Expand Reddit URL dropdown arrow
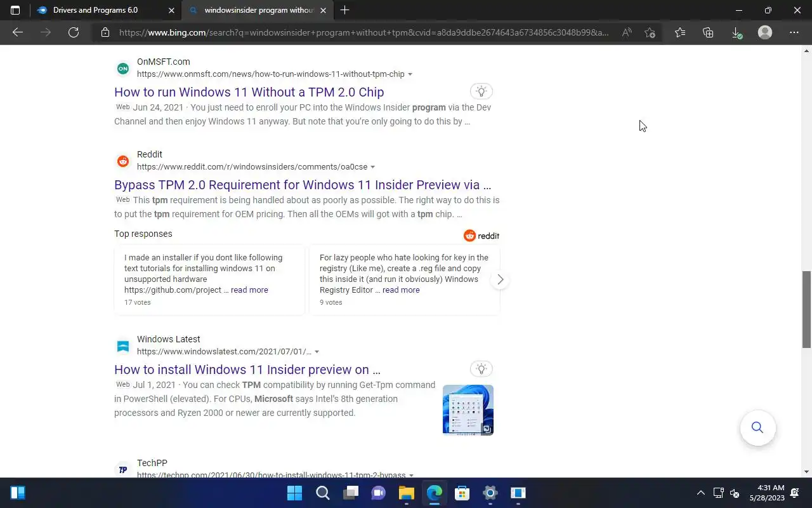The height and width of the screenshot is (508, 812). (x=372, y=167)
